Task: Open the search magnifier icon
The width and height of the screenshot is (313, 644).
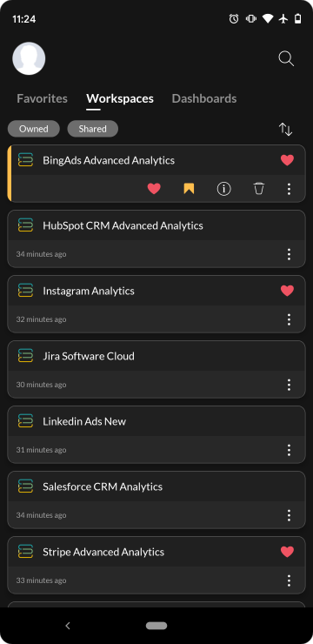Action: (x=286, y=58)
